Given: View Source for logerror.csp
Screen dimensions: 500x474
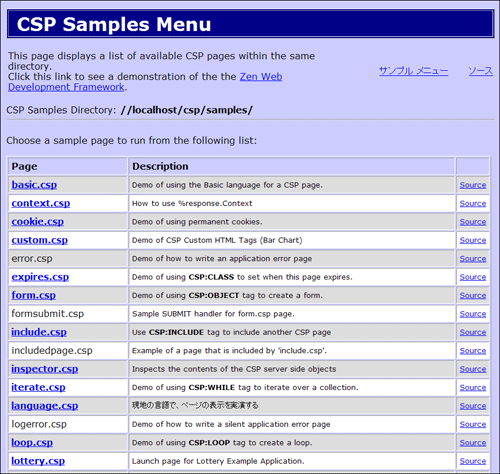Looking at the screenshot, I should tap(473, 424).
